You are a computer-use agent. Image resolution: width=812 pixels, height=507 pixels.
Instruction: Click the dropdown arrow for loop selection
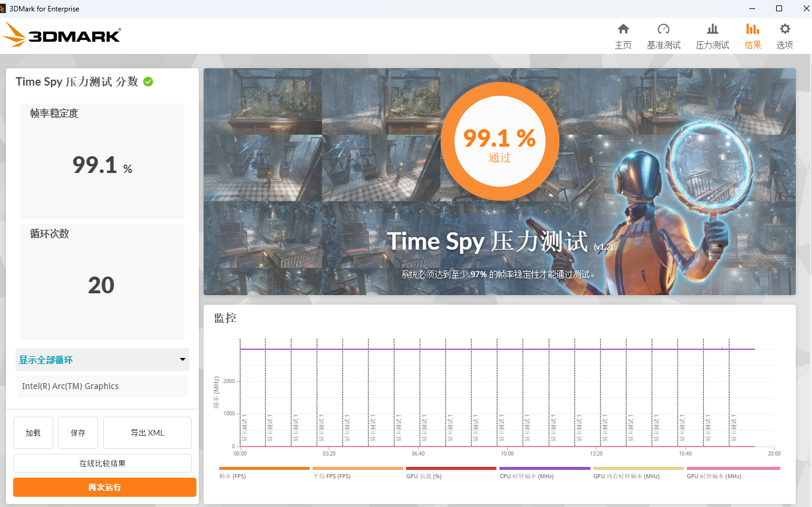point(183,360)
